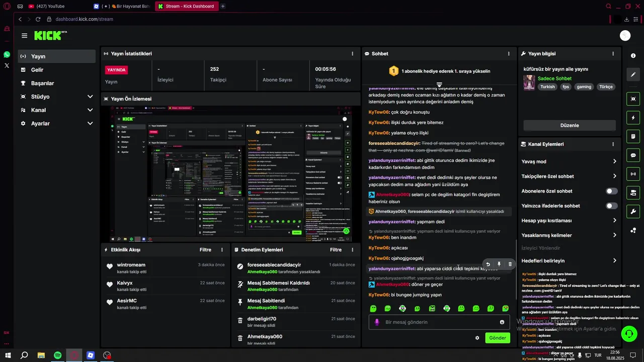
Task: Open File Explorer from the Windows taskbar
Action: pos(41,355)
